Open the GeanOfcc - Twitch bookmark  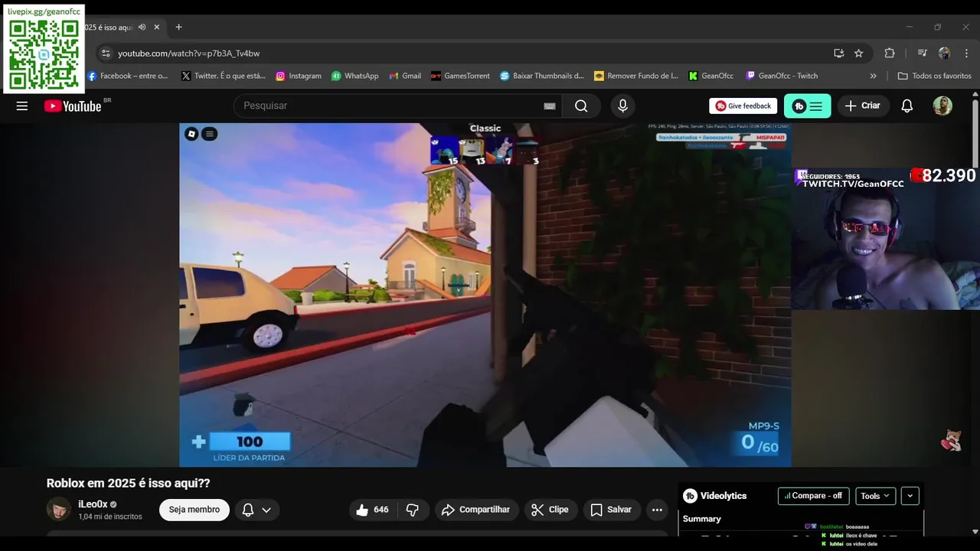pos(782,76)
